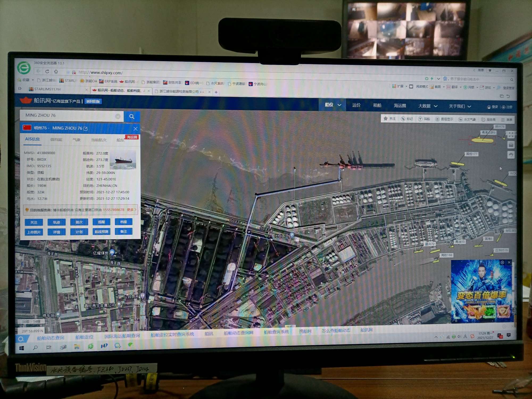Switch to the 气象 tab
532x399 pixels.
tap(77, 140)
